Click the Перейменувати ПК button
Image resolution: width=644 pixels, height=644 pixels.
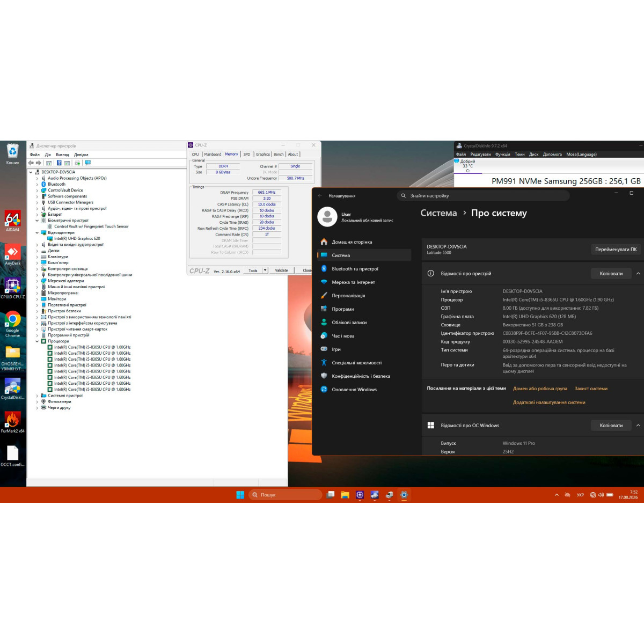point(616,250)
